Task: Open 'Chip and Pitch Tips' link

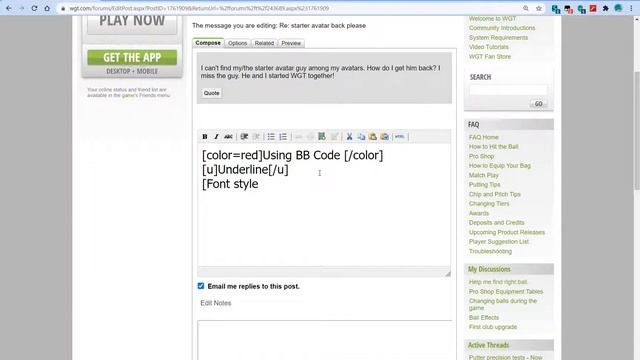Action: click(495, 194)
